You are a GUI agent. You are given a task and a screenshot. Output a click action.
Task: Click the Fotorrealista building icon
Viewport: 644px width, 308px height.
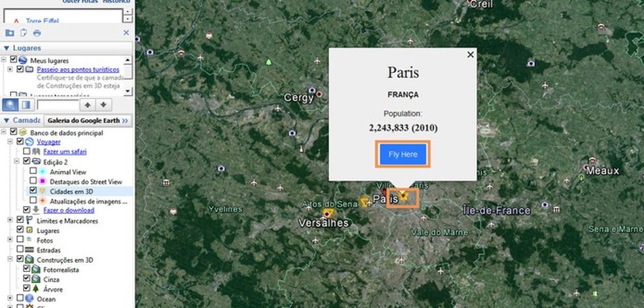36,269
